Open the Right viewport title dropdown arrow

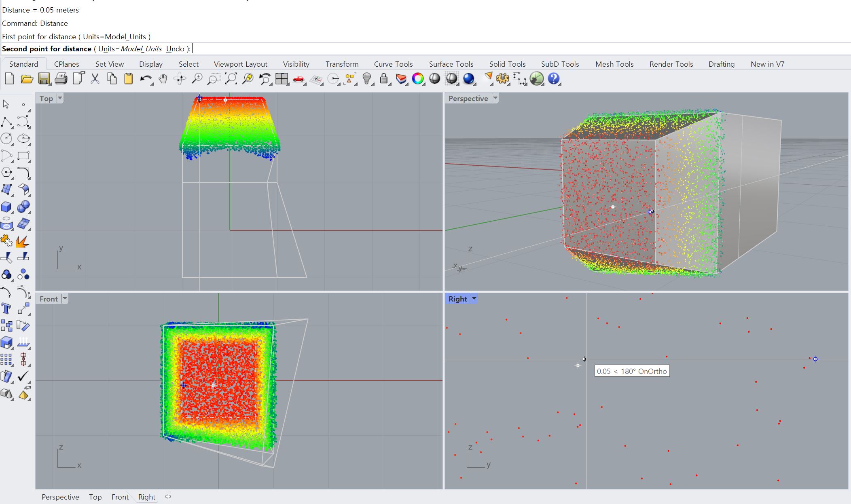(474, 299)
